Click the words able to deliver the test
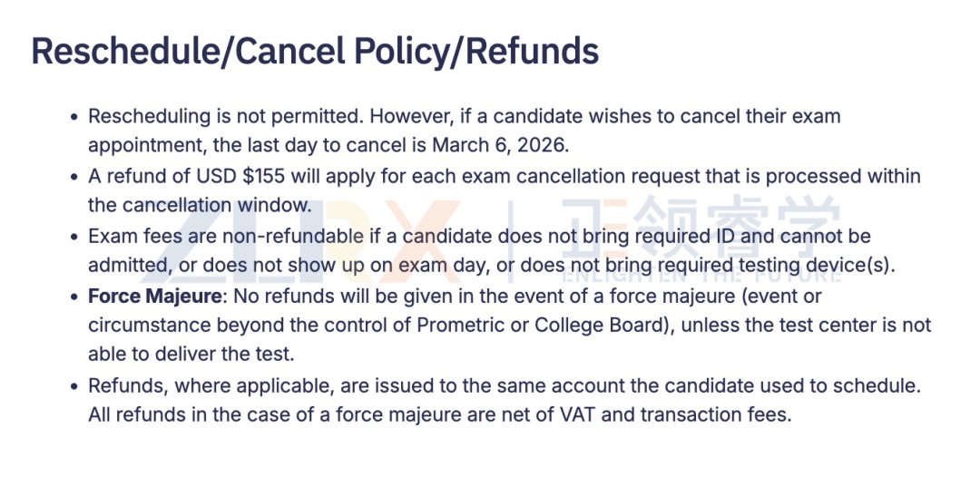This screenshot has width=980, height=477. [x=191, y=355]
